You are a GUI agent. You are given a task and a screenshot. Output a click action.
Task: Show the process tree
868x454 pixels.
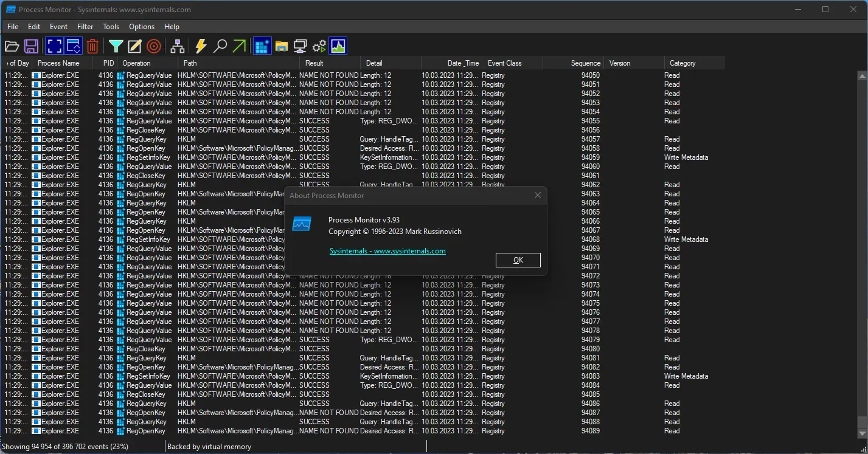point(177,46)
